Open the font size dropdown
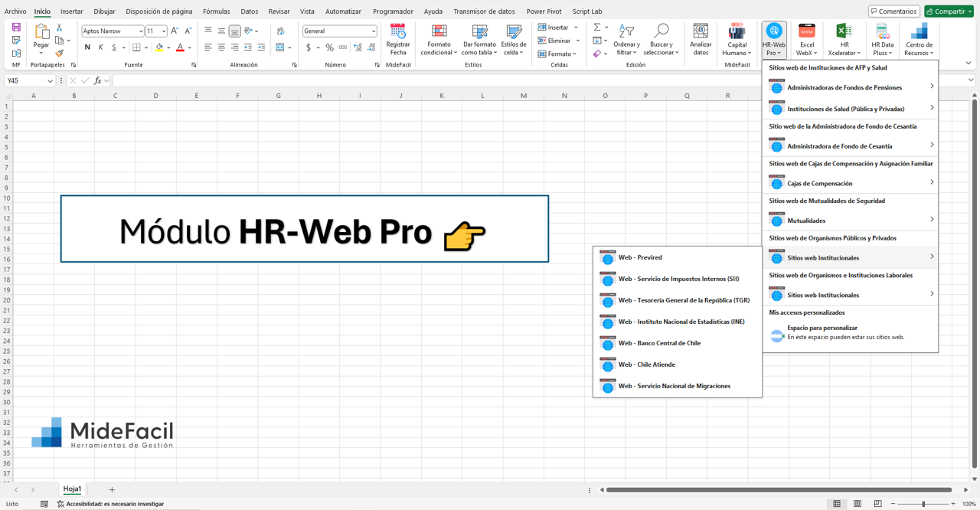 (164, 31)
